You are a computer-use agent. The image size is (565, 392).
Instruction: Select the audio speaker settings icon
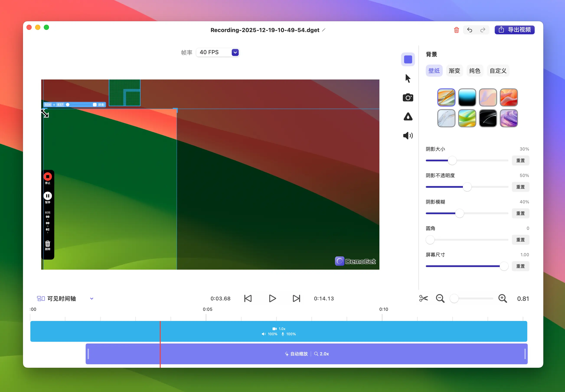click(x=408, y=136)
